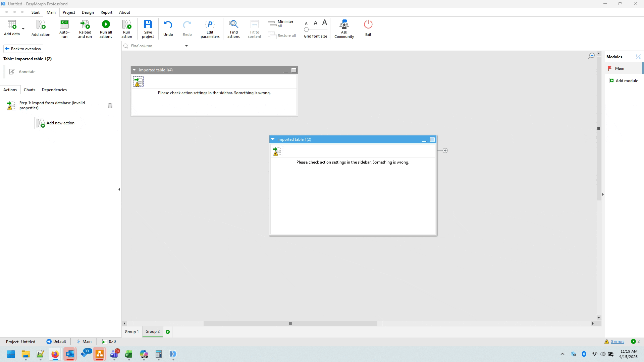Click the Find actions magnifier icon
The height and width of the screenshot is (362, 644).
tap(233, 24)
